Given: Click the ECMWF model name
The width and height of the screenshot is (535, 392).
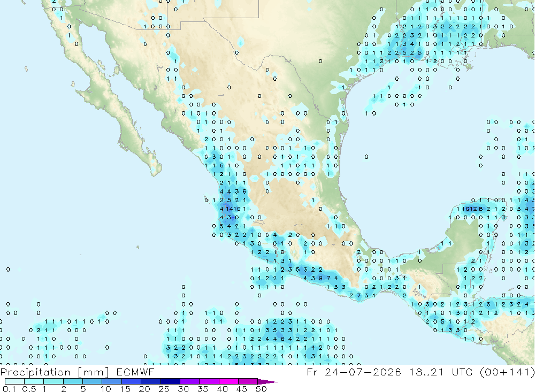Looking at the screenshot, I should click(135, 372).
